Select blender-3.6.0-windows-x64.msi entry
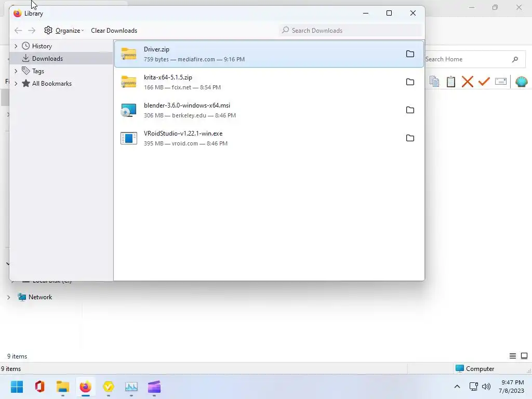The height and width of the screenshot is (399, 532). click(x=269, y=110)
